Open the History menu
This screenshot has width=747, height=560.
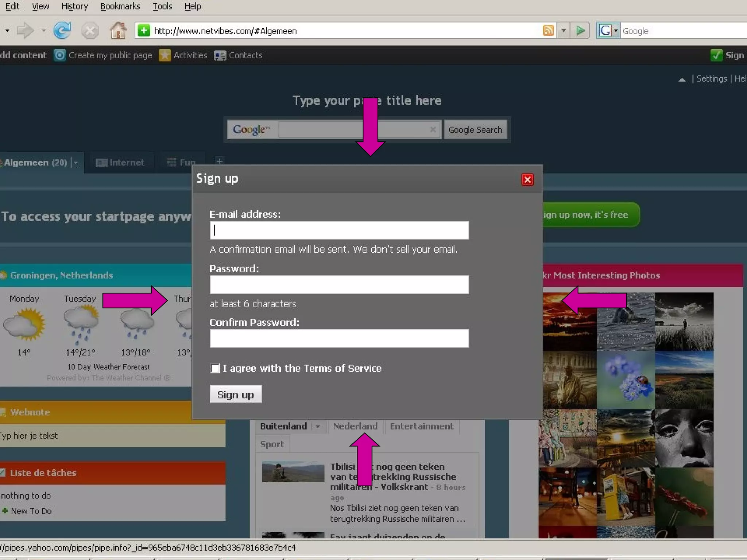[74, 6]
